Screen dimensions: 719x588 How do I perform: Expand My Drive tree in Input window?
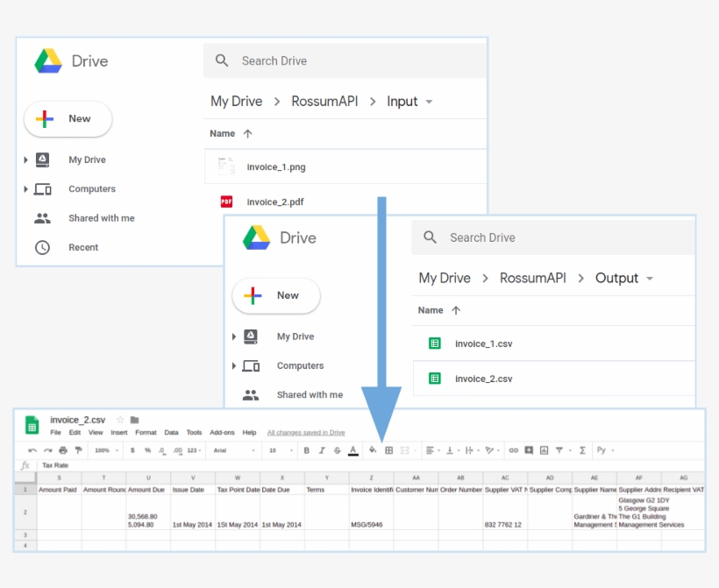coord(25,160)
